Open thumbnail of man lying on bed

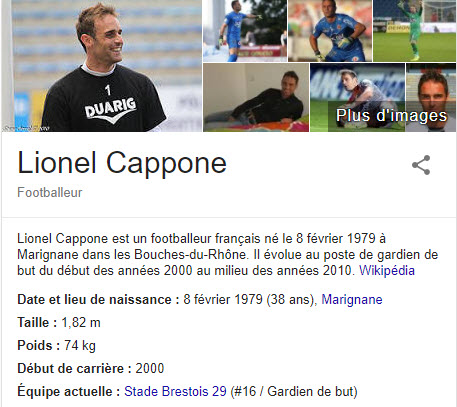[256, 97]
